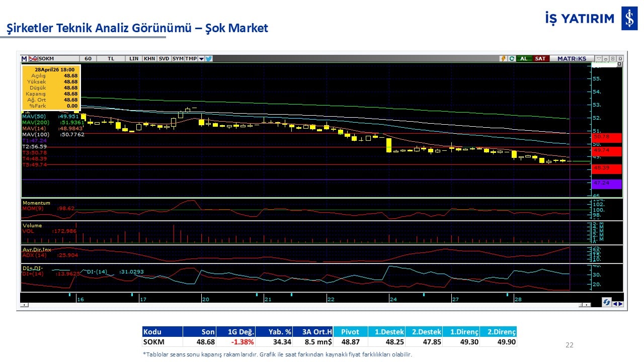
Task: Expand the triangle menu beside MATRIKS
Action: click(x=598, y=59)
